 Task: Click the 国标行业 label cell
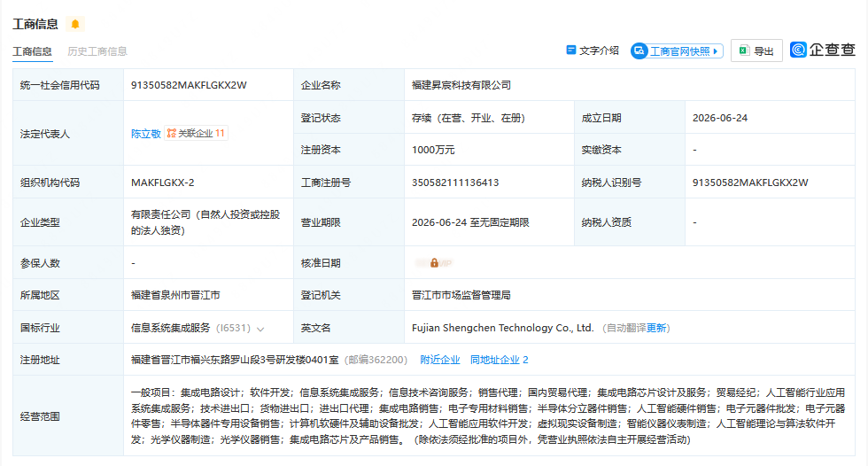coord(68,328)
